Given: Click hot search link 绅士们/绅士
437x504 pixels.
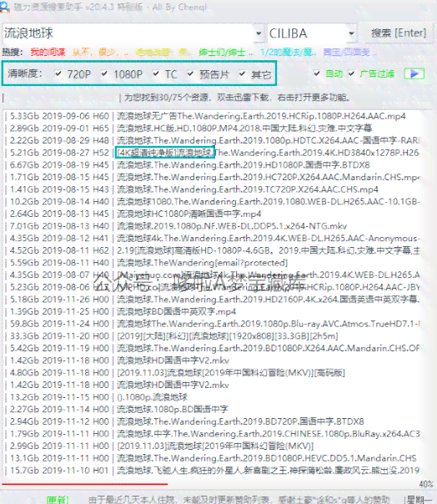Looking at the screenshot, I should (225, 52).
